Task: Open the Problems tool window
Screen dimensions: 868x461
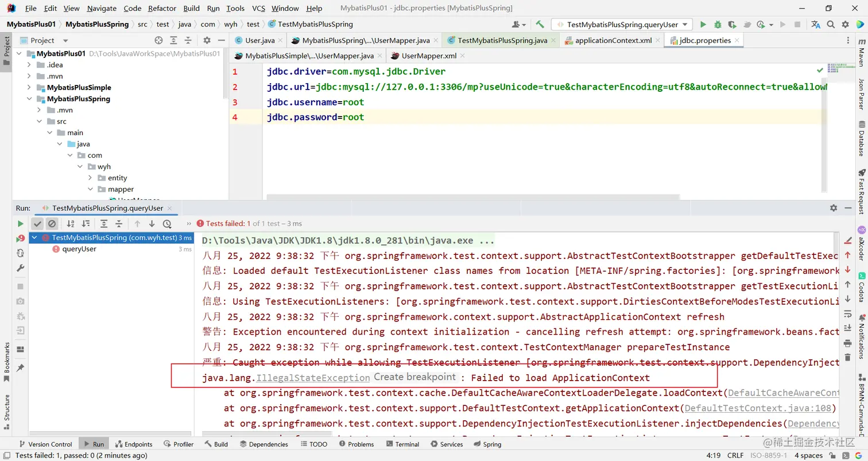Action: (355, 444)
